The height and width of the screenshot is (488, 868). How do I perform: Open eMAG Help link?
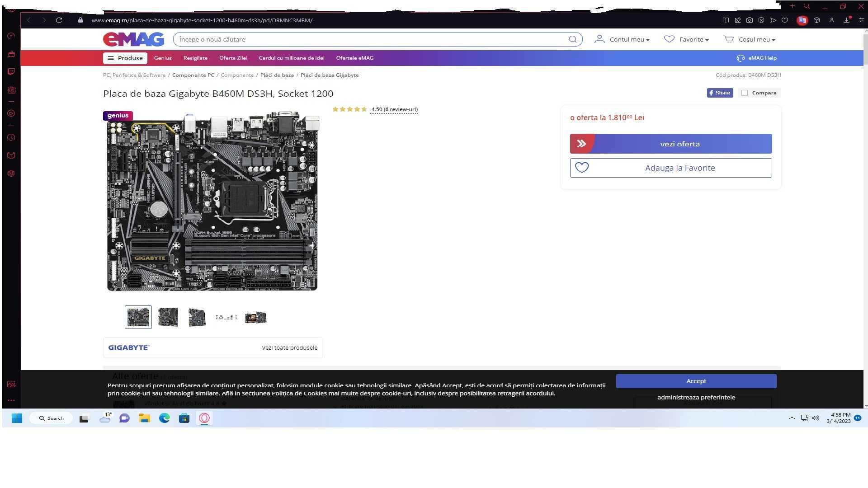756,58
